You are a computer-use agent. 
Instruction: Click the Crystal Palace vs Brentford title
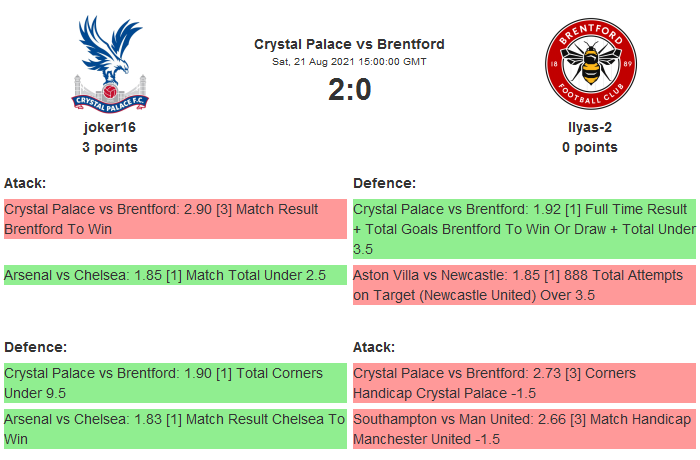coord(349,44)
